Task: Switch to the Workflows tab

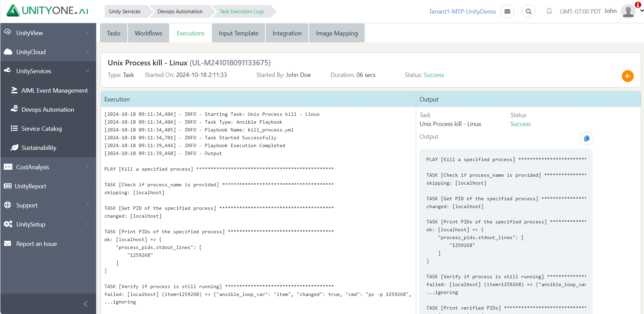Action: click(x=148, y=33)
